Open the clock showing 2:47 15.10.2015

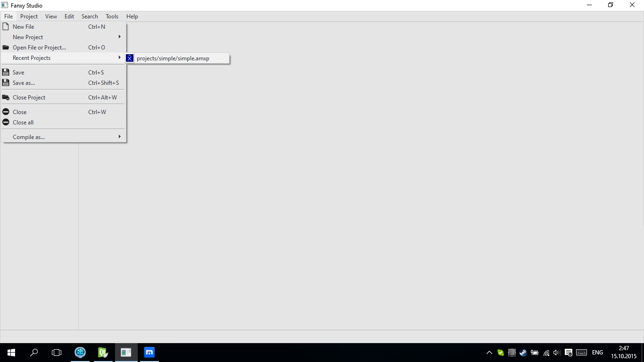[624, 353]
